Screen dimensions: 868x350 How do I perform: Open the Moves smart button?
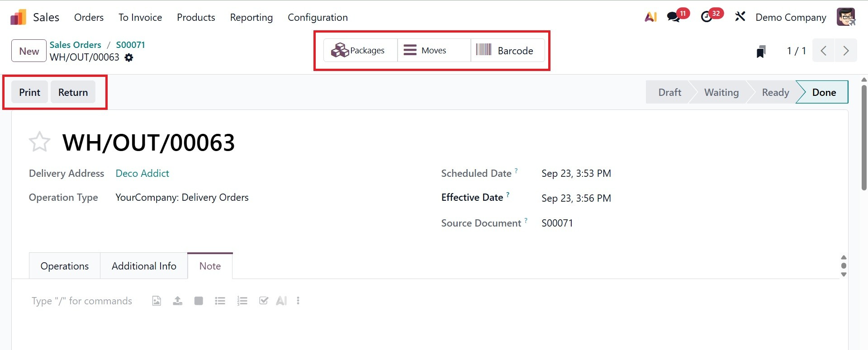click(434, 50)
